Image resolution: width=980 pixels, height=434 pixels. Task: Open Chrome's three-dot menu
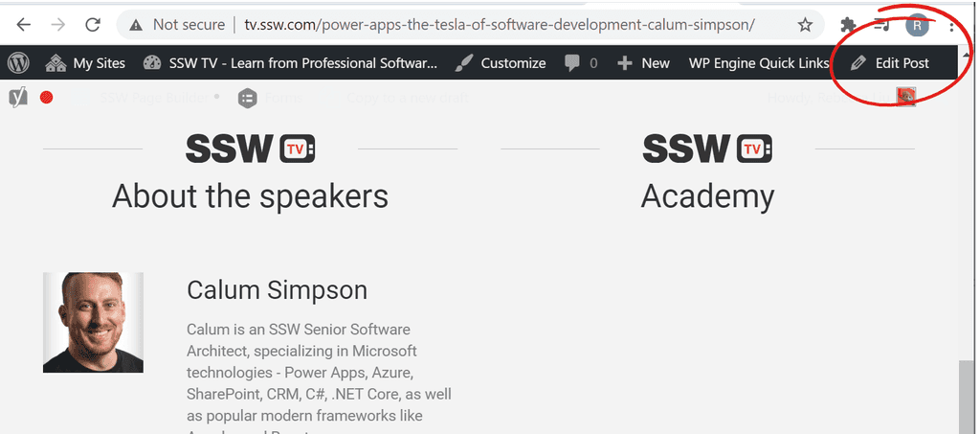[x=951, y=25]
